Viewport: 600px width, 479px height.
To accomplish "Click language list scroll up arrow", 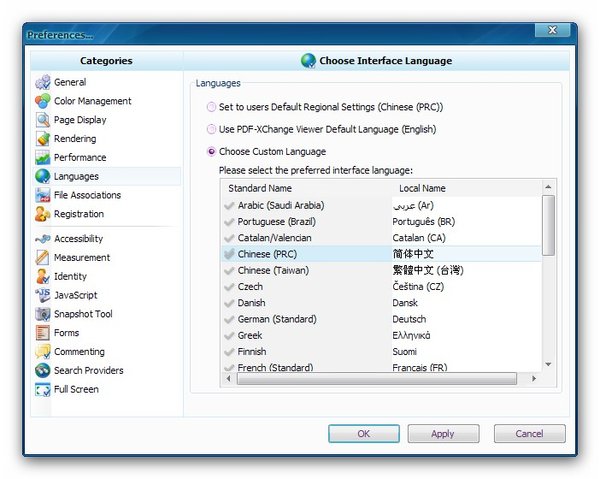I will (548, 187).
